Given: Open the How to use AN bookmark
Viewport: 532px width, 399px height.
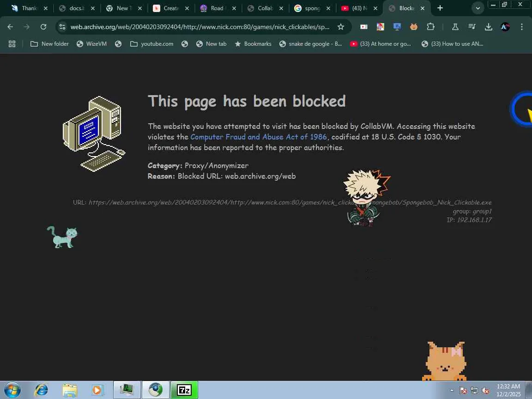Looking at the screenshot, I should (x=452, y=44).
